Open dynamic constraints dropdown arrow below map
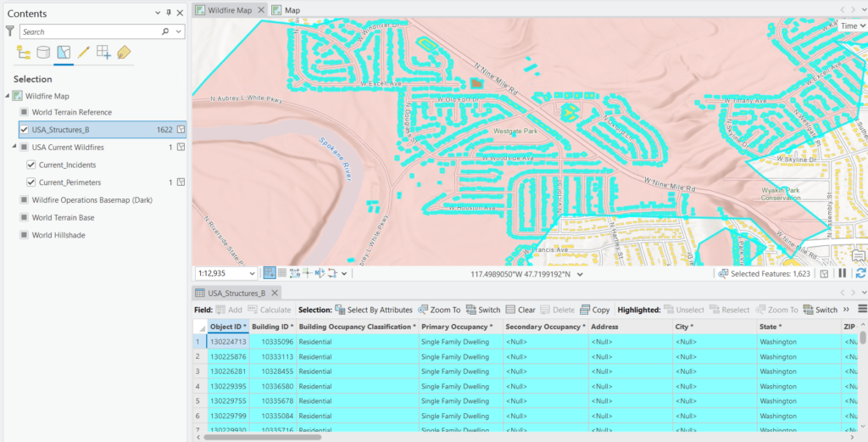 coord(344,273)
